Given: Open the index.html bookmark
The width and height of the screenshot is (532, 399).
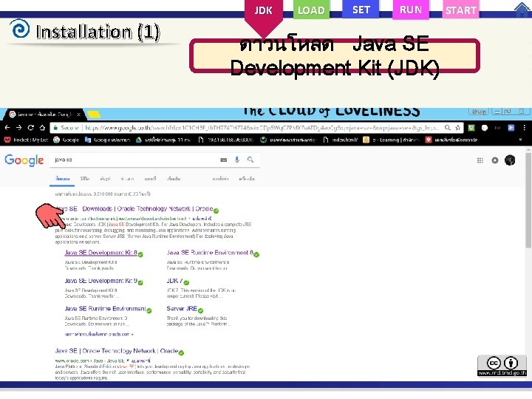Looking at the screenshot, I should coord(341,140).
